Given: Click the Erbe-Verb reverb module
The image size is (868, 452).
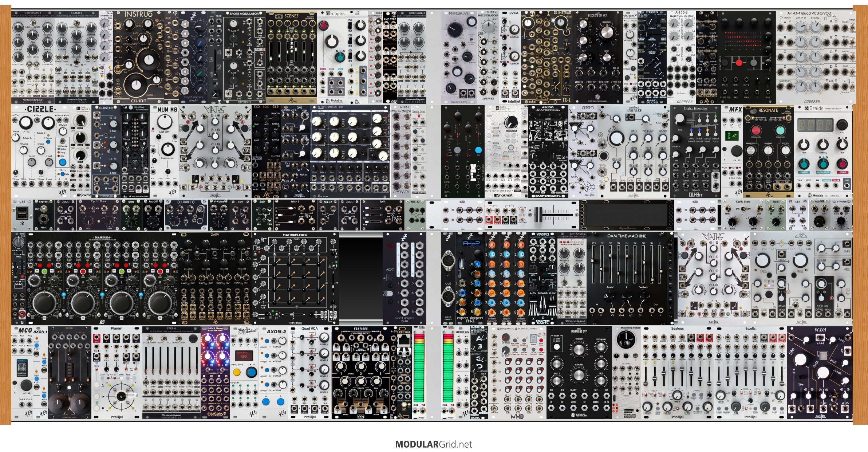Looking at the screenshot, I should tap(634, 152).
